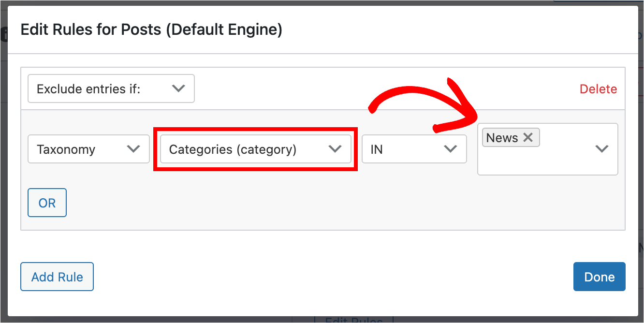Open the 'Exclude entries if:' dropdown
The width and height of the screenshot is (644, 323).
pyautogui.click(x=111, y=88)
